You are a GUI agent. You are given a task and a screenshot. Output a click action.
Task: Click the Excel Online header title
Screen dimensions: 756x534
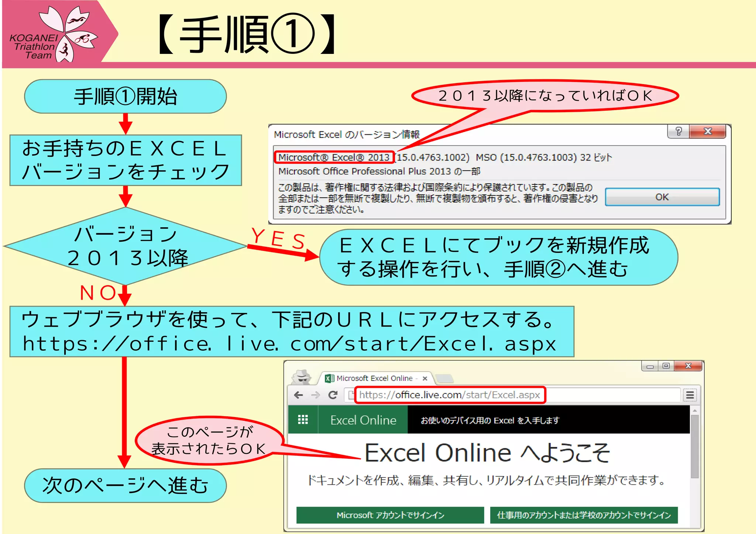[x=363, y=420]
